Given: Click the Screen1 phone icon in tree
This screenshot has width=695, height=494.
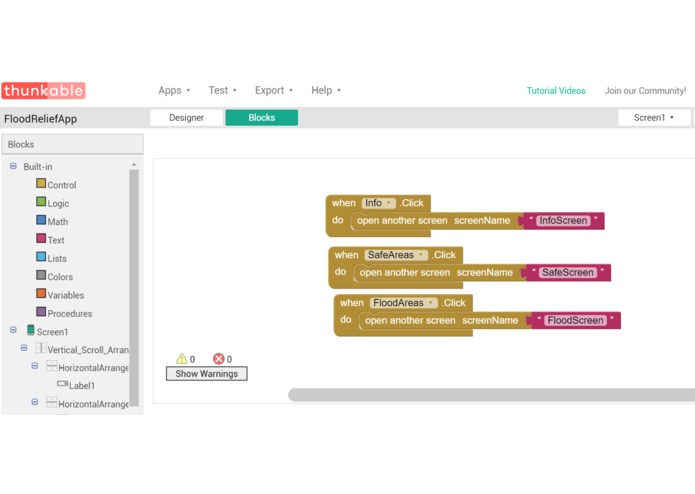Looking at the screenshot, I should (31, 330).
